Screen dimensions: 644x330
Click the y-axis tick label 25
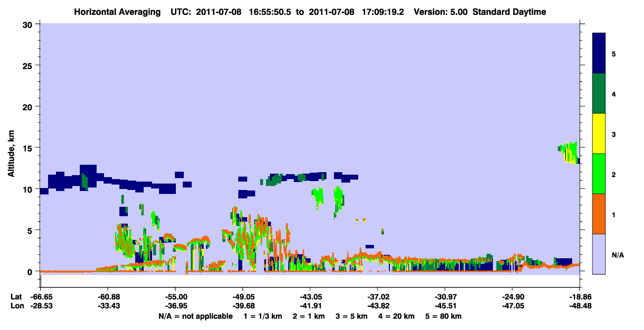coord(29,65)
